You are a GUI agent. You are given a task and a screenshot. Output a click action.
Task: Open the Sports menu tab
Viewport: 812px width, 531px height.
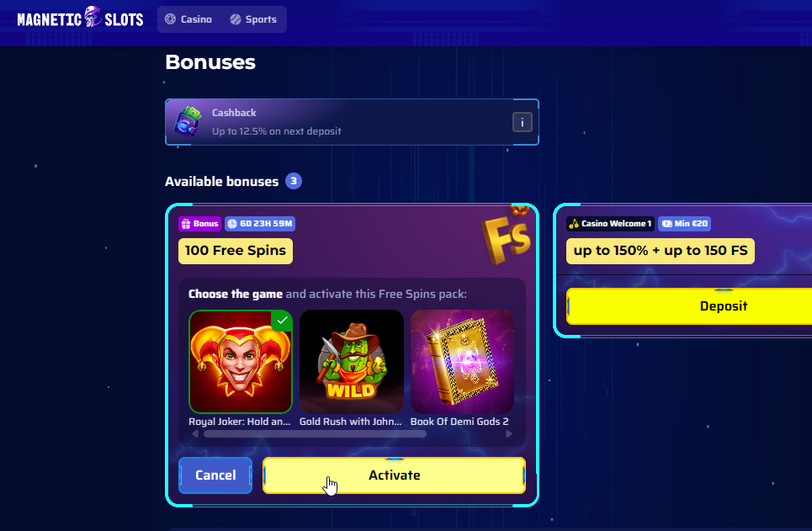click(x=254, y=19)
